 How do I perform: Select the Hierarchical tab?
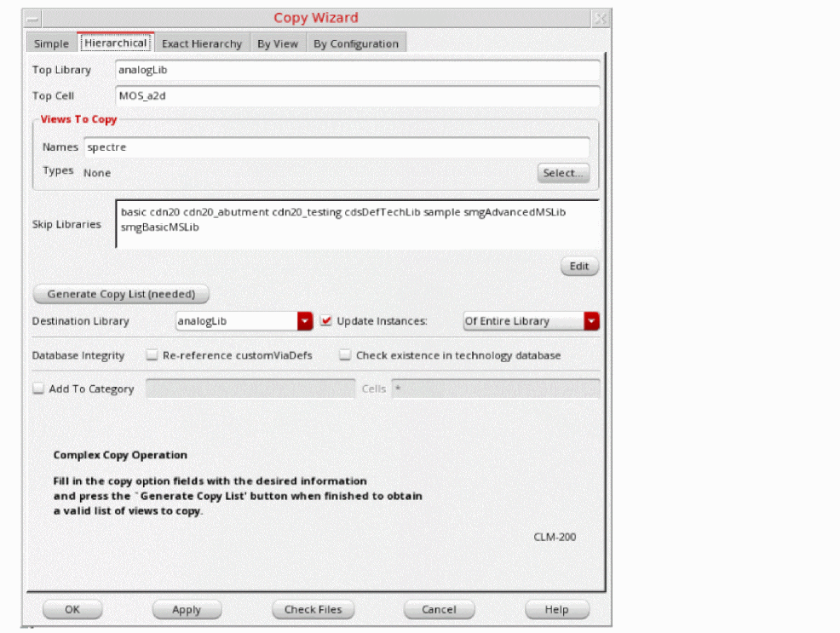click(116, 43)
